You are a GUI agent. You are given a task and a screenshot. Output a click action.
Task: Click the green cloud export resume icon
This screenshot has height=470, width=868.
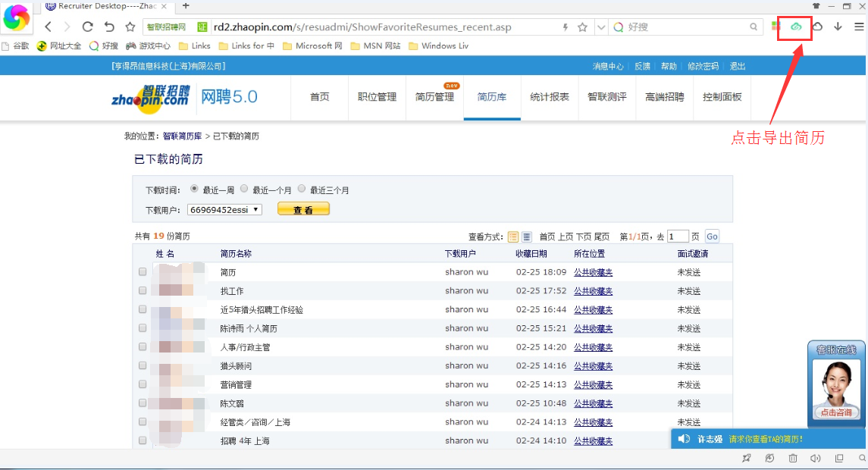click(x=796, y=27)
